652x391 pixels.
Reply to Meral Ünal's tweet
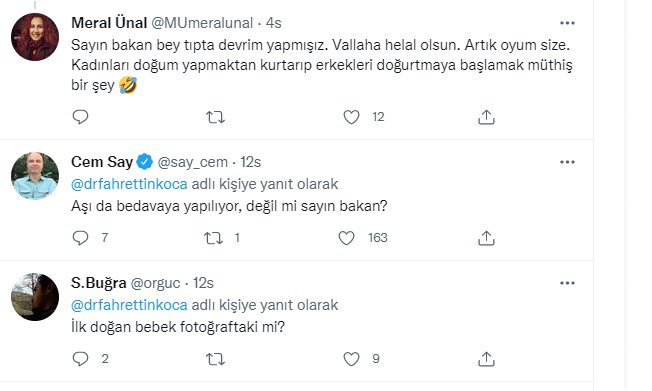[x=80, y=117]
